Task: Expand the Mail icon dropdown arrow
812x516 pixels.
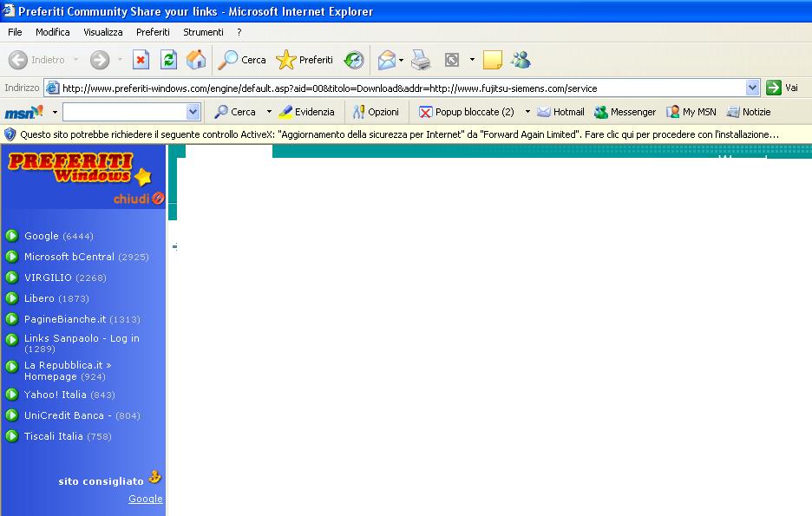Action: (x=402, y=60)
